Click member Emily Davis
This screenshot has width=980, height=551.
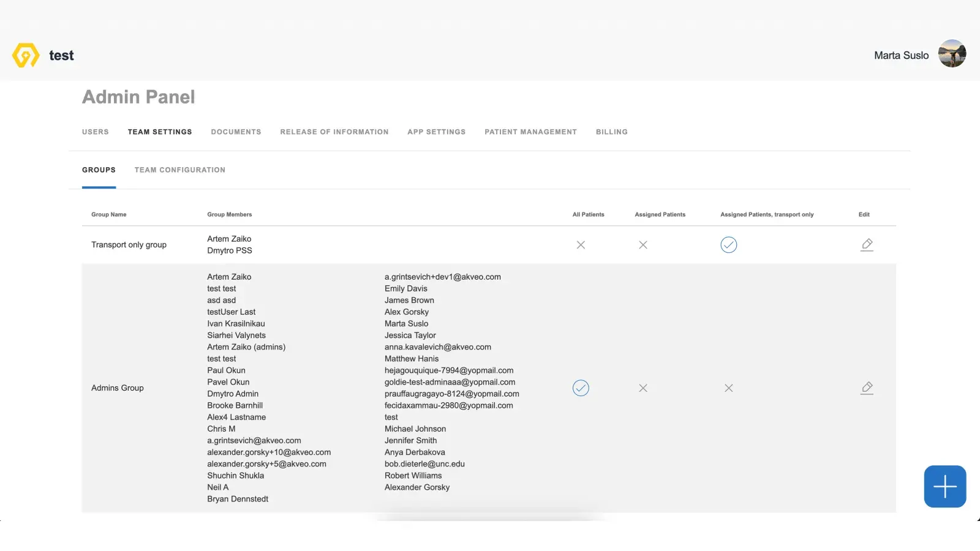click(406, 288)
